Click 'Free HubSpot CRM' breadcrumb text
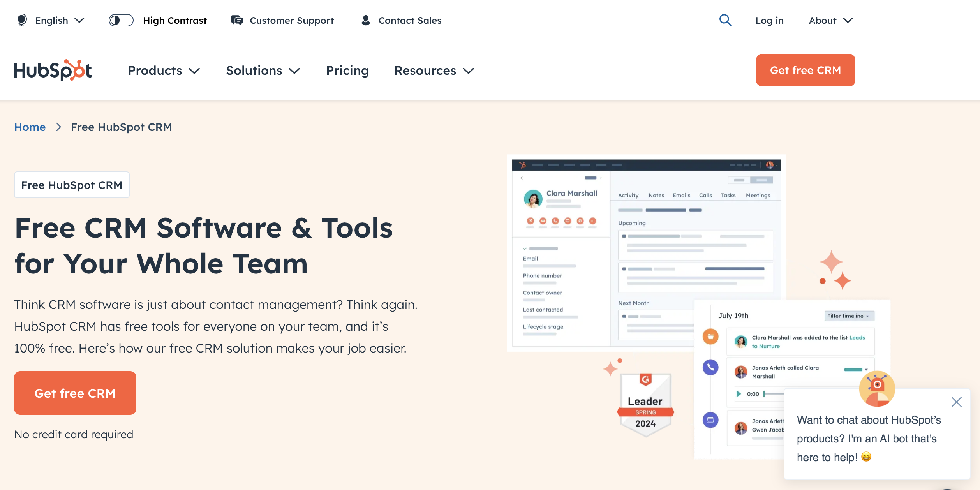The width and height of the screenshot is (980, 490). click(x=121, y=127)
